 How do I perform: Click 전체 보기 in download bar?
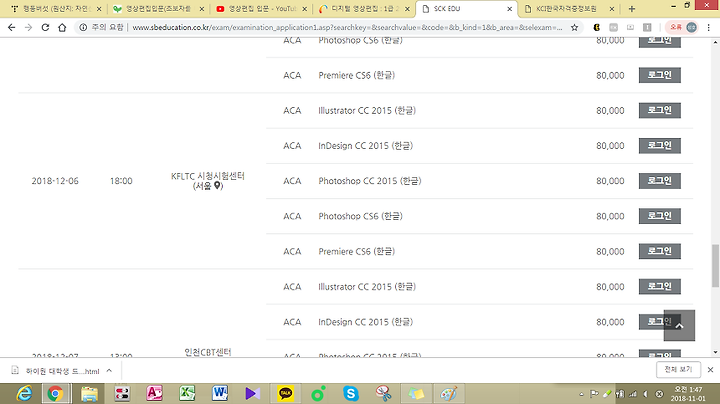coord(678,370)
